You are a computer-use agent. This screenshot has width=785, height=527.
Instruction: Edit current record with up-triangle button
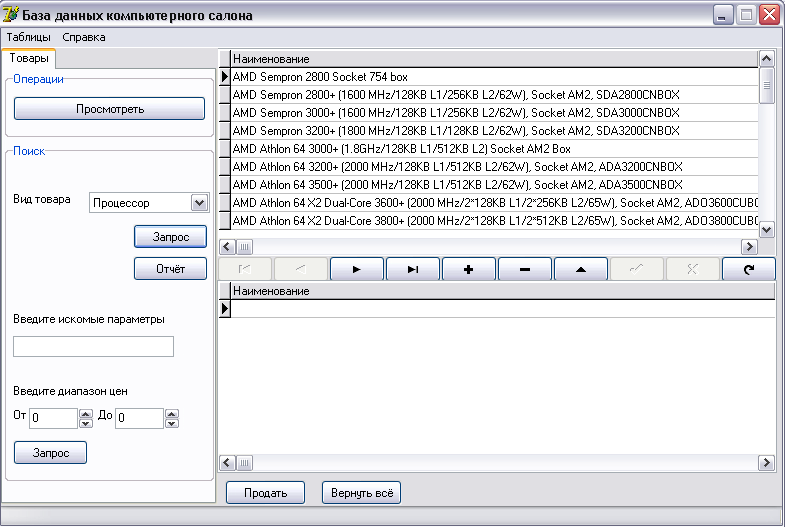pyautogui.click(x=581, y=269)
